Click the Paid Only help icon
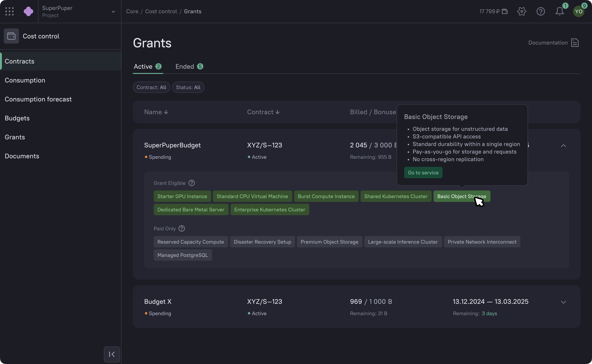Viewport: 592px width, 364px height. point(182,228)
